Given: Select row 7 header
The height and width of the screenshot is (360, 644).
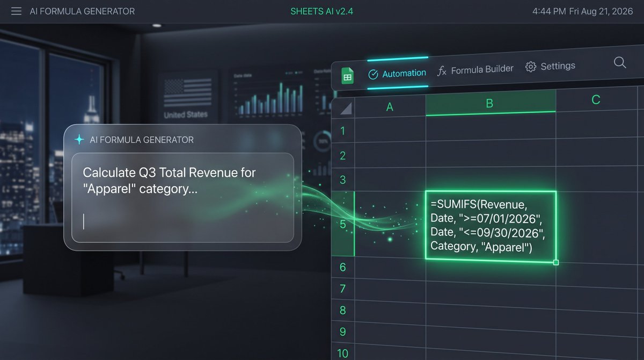Looking at the screenshot, I should (343, 289).
